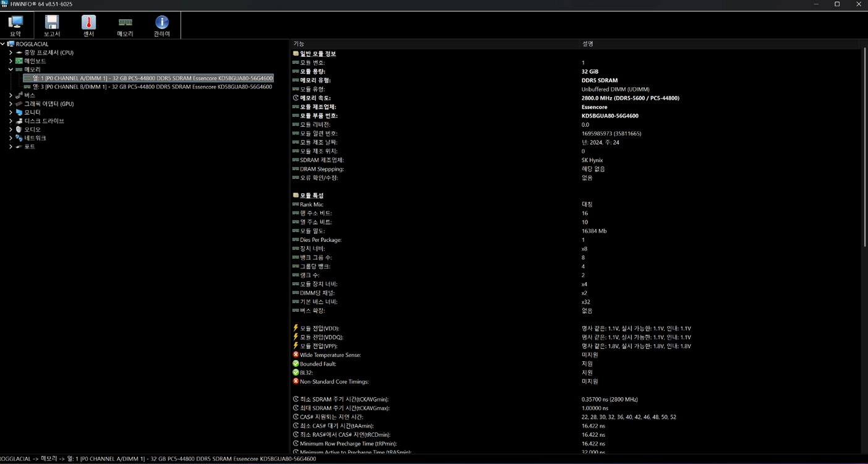
Task: Expand the 메인보드 branch arrow
Action: [x=11, y=61]
